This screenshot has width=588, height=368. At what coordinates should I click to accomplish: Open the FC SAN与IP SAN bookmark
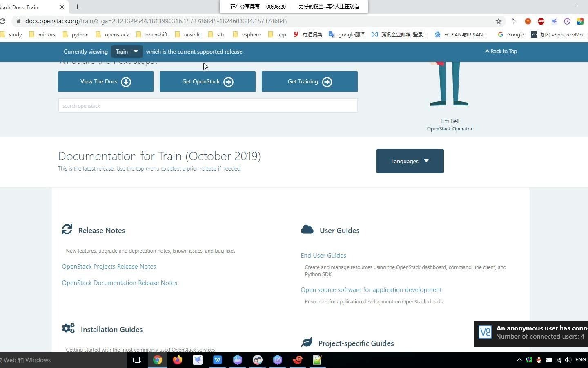point(461,35)
